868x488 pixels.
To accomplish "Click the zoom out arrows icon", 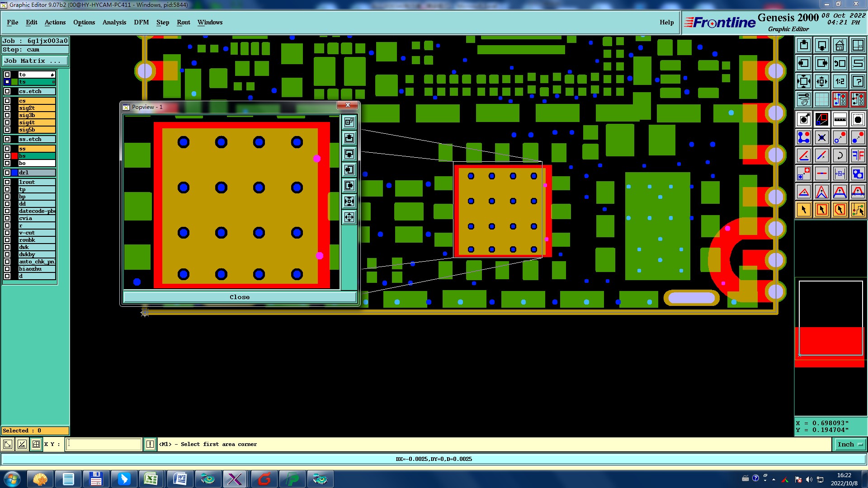I will click(x=822, y=81).
